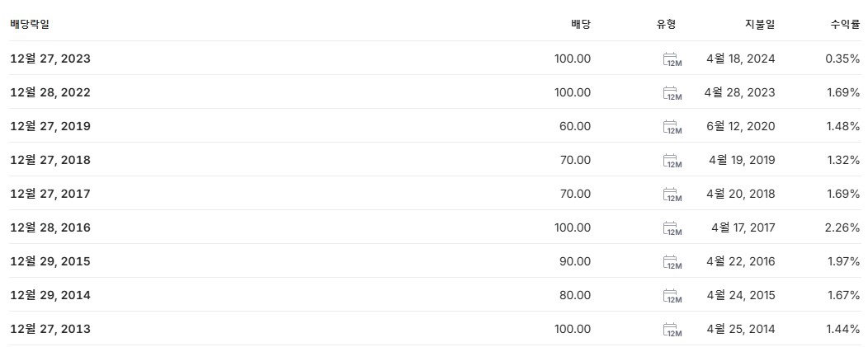This screenshot has width=868, height=347.
Task: Click the 12M calendar icon for 12월 28, 2022
Action: (672, 93)
